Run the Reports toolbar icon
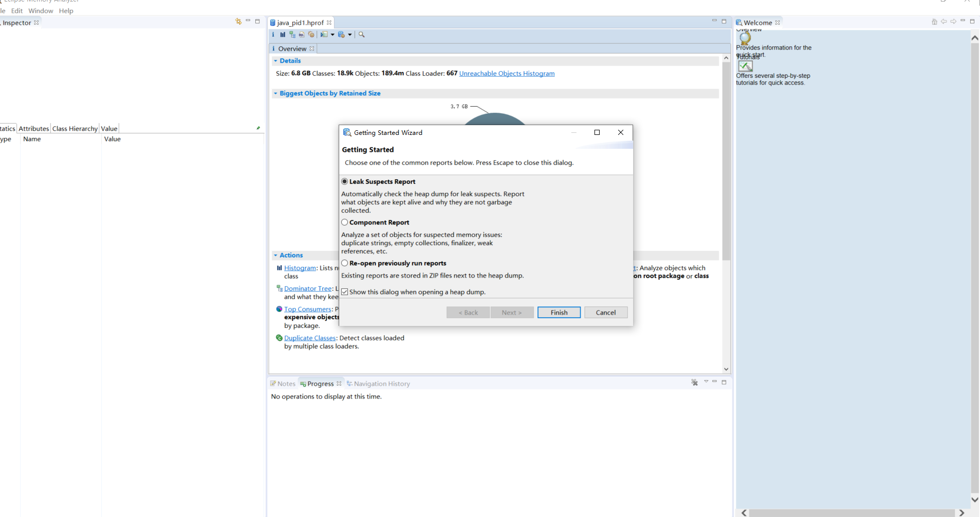This screenshot has height=517, width=980. pyautogui.click(x=324, y=35)
